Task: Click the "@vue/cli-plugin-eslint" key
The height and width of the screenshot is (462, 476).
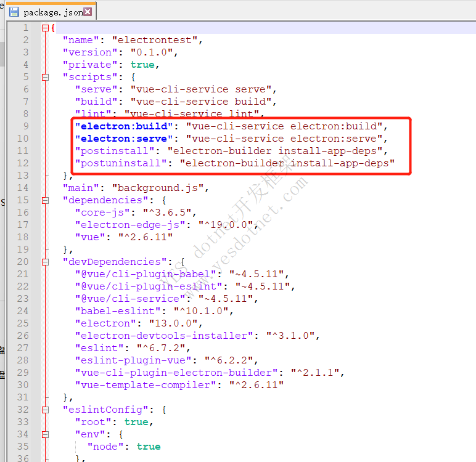Action: 149,286
